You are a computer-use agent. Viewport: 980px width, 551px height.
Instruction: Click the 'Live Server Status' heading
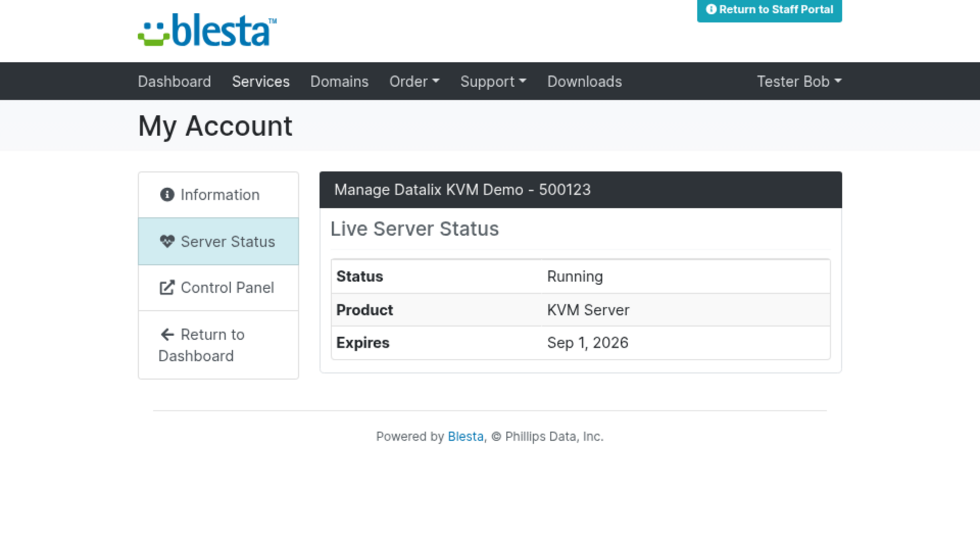point(414,229)
